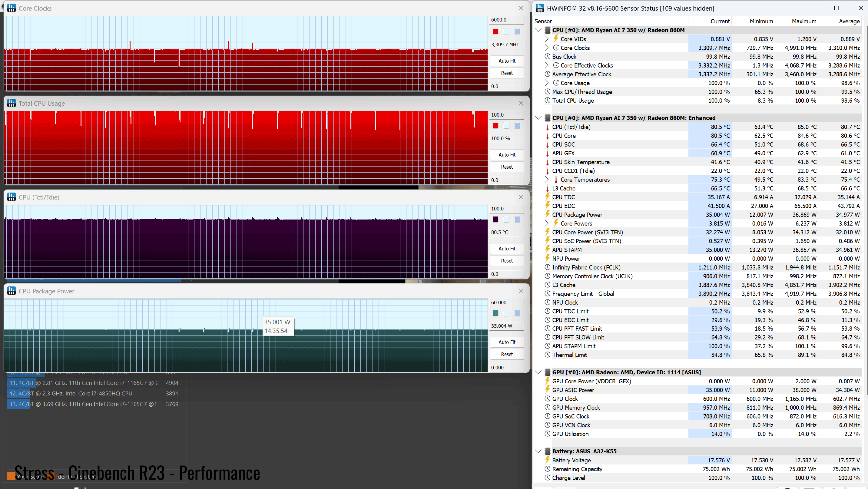Pick the dark purple swatch in CPU Tctl/Tdie graph

click(x=495, y=219)
